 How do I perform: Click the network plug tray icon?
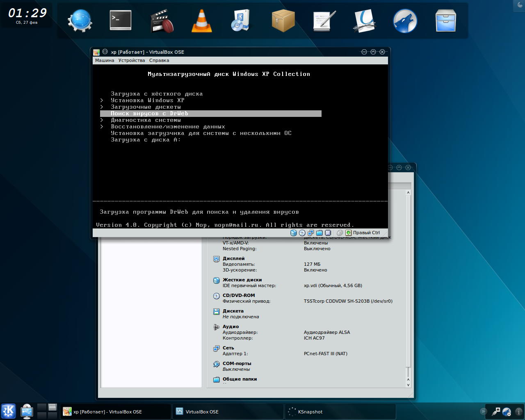(496, 411)
